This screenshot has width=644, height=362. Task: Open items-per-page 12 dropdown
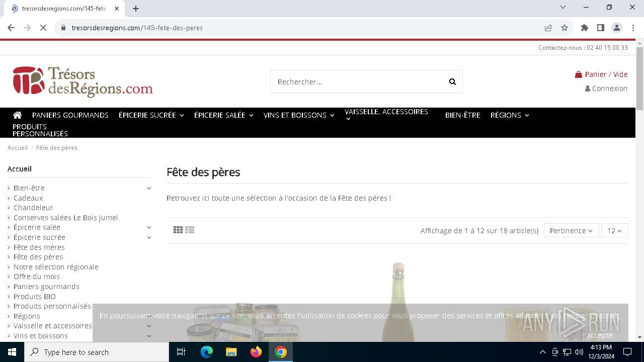(614, 231)
